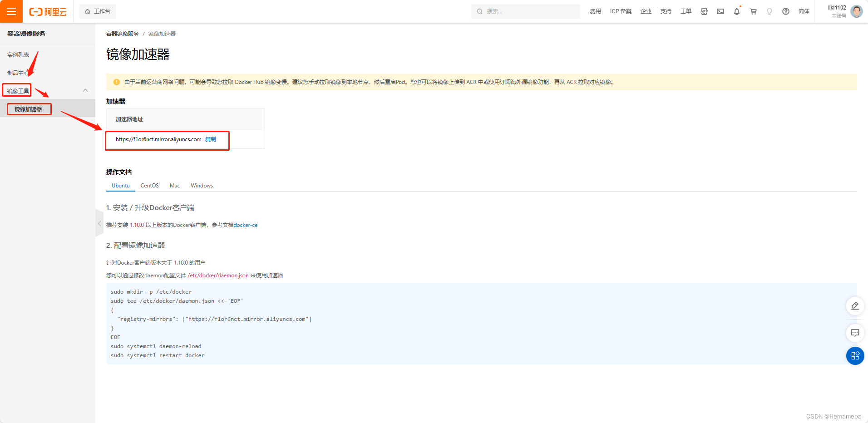Click the yellow warning info icon

pos(116,82)
